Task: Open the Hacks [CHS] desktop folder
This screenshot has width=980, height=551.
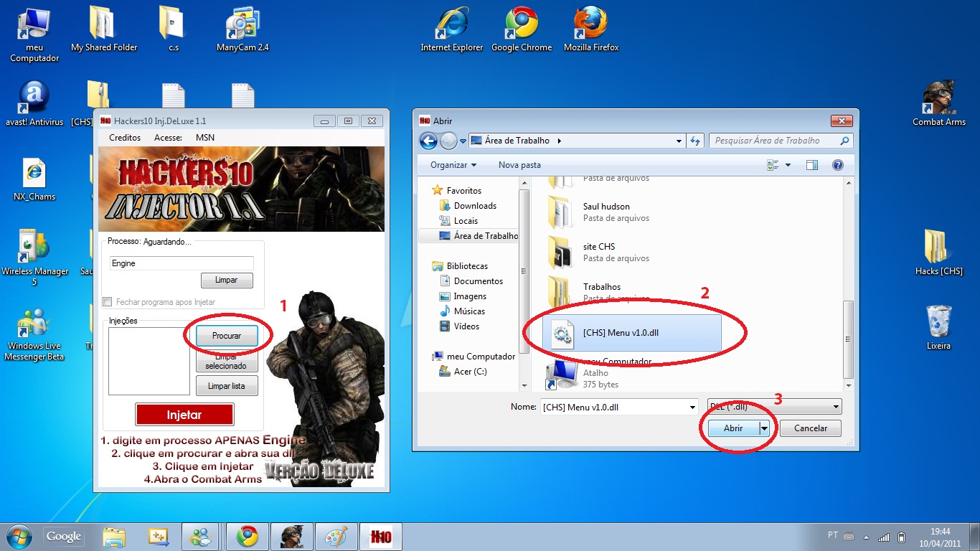Action: (938, 253)
